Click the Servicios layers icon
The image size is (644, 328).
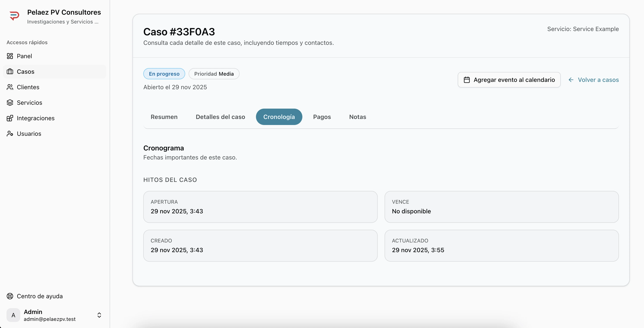(10, 103)
